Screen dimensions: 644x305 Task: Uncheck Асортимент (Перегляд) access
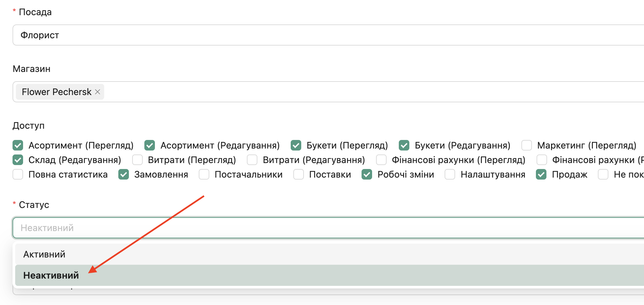click(x=18, y=145)
